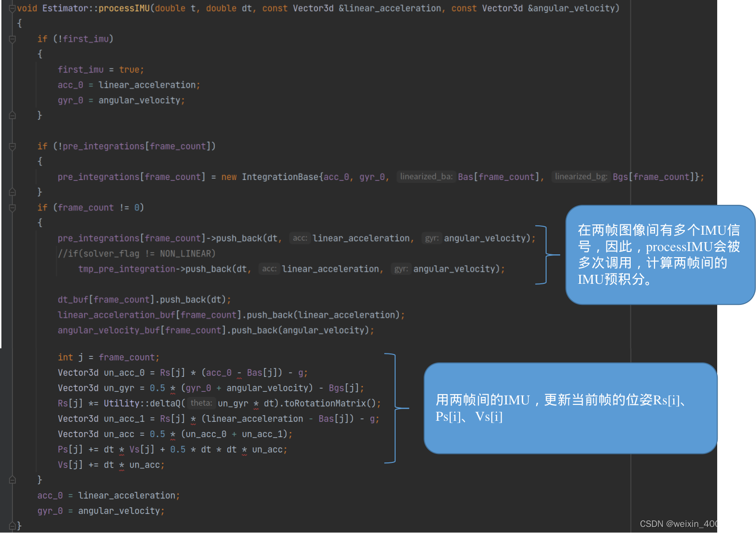Fold at closing brace of first_imu block

tap(13, 115)
